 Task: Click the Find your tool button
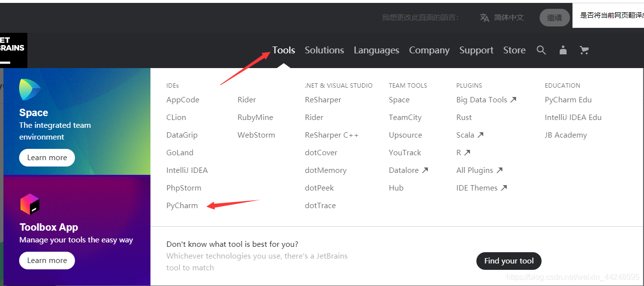point(509,261)
